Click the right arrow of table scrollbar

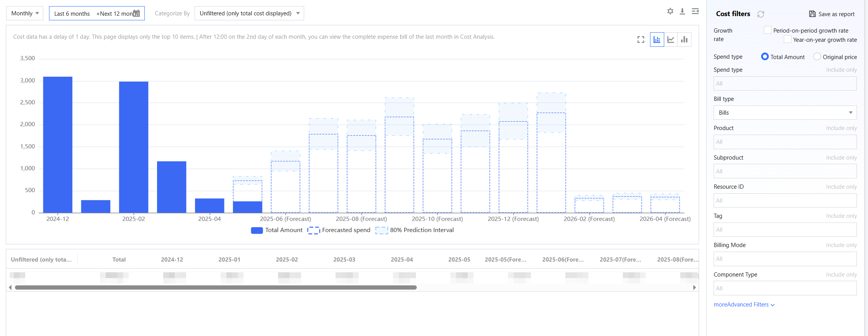click(x=694, y=287)
